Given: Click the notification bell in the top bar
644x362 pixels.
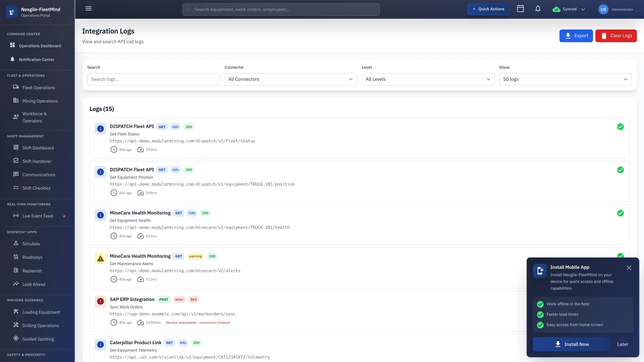Looking at the screenshot, I should pyautogui.click(x=538, y=9).
